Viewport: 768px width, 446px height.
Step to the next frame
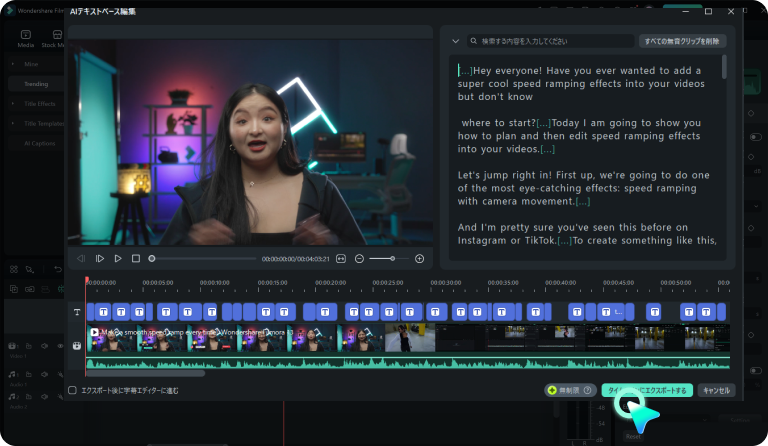pyautogui.click(x=100, y=258)
